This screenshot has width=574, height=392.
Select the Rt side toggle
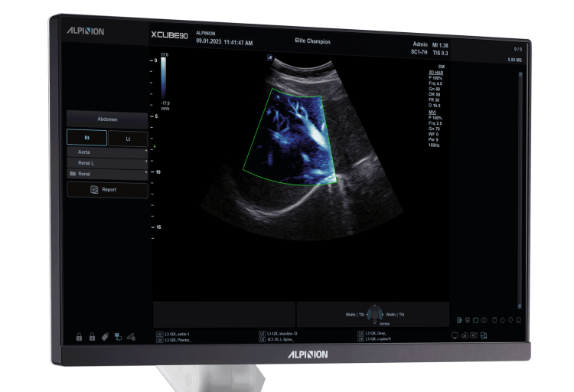86,139
